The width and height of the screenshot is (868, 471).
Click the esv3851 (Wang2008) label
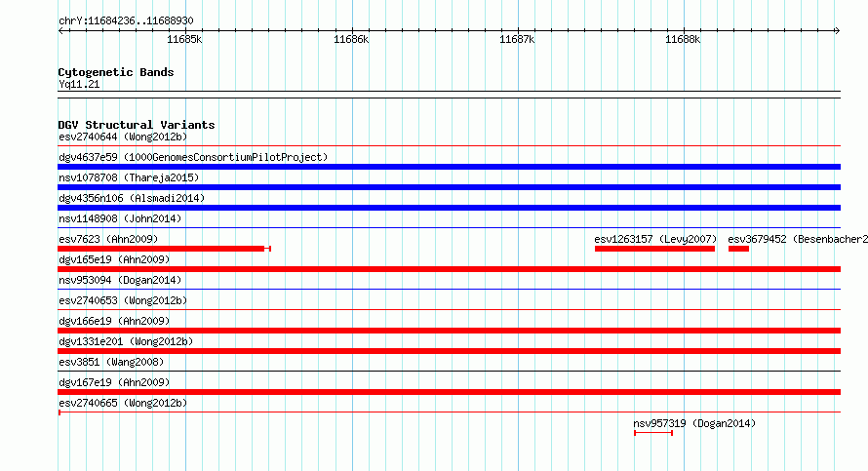click(x=111, y=362)
